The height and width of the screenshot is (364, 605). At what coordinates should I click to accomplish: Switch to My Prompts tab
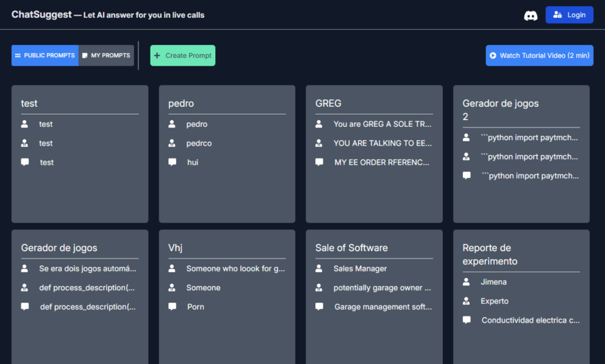[x=106, y=56]
